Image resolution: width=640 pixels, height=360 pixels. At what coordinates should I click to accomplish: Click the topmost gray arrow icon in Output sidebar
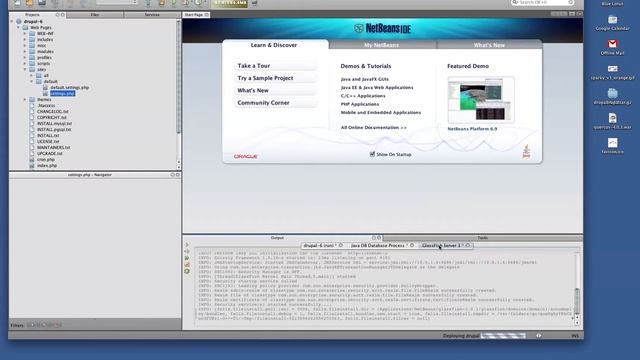tap(187, 245)
